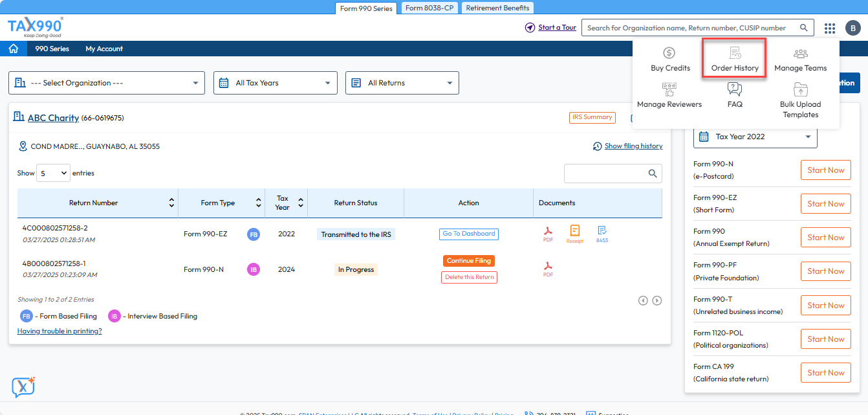Focus the returns table search box
This screenshot has width=868, height=415.
tap(613, 174)
